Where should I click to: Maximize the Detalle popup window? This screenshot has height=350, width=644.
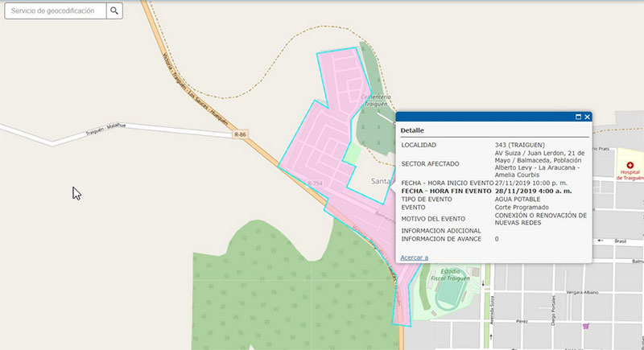tap(578, 117)
